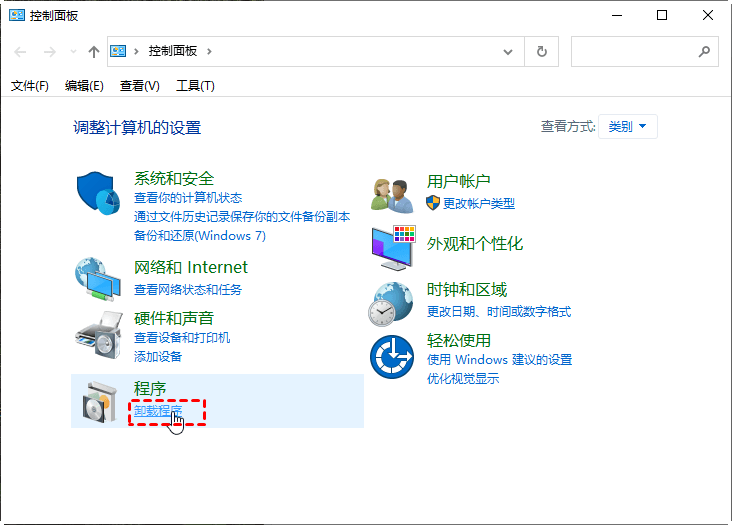Image resolution: width=732 pixels, height=525 pixels.
Task: Open recent locations dropdown arrow
Action: pos(73,51)
